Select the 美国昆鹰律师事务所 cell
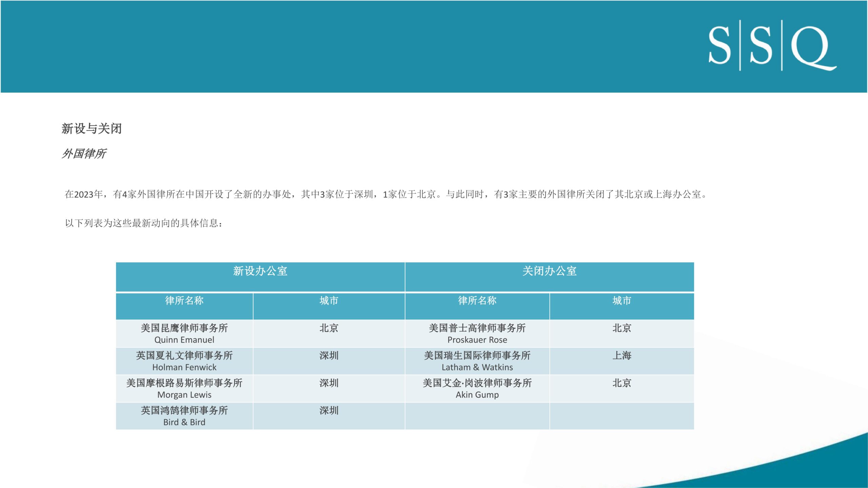Viewport: 868px width, 488px height. coord(184,333)
